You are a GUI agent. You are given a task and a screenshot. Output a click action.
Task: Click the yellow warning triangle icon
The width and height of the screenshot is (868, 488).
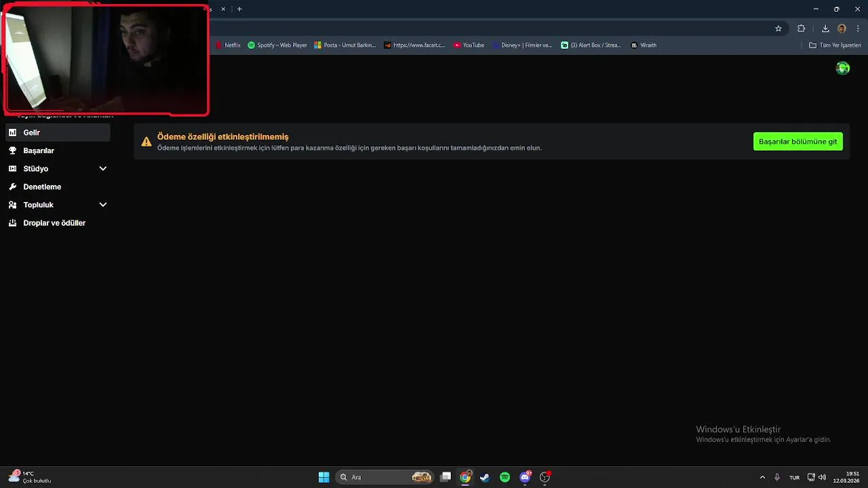146,142
